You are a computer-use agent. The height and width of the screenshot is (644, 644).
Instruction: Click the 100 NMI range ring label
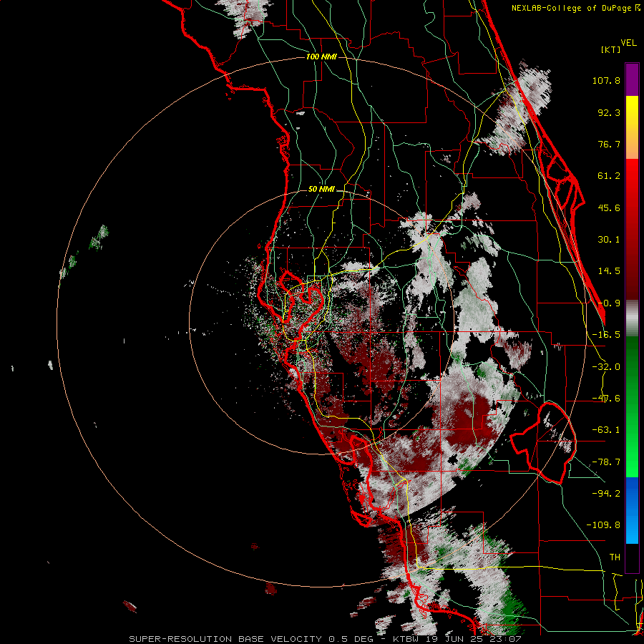tap(321, 57)
